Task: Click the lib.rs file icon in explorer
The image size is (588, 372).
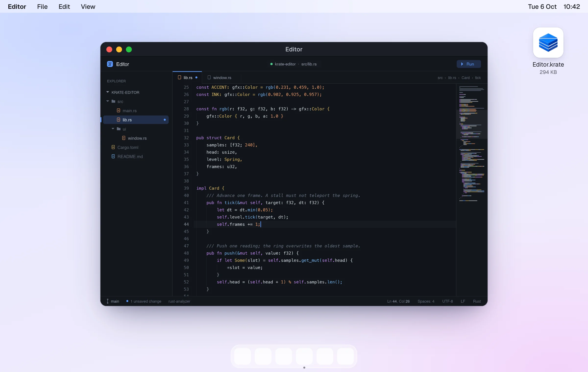Action: 119,120
